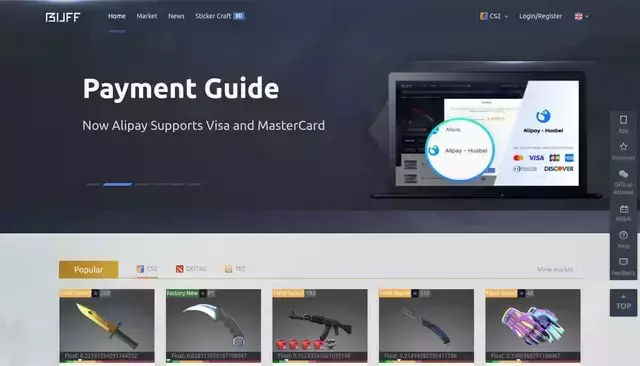Screen dimensions: 640x366
Task: Open Favorites star in the sidebar
Action: click(623, 151)
